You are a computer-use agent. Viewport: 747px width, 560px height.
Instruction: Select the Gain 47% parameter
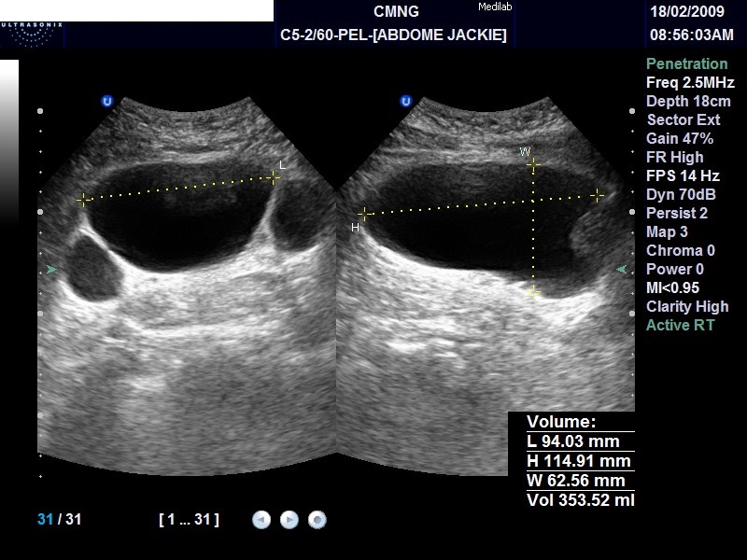tap(680, 138)
